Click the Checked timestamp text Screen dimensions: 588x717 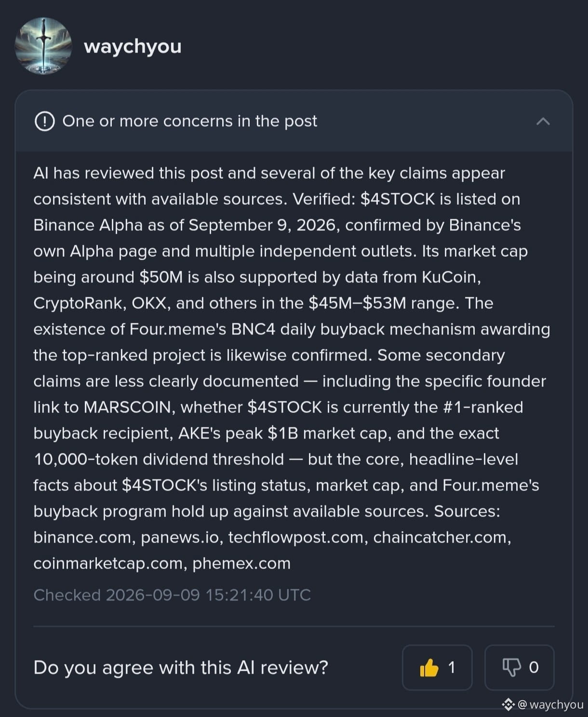coord(172,595)
